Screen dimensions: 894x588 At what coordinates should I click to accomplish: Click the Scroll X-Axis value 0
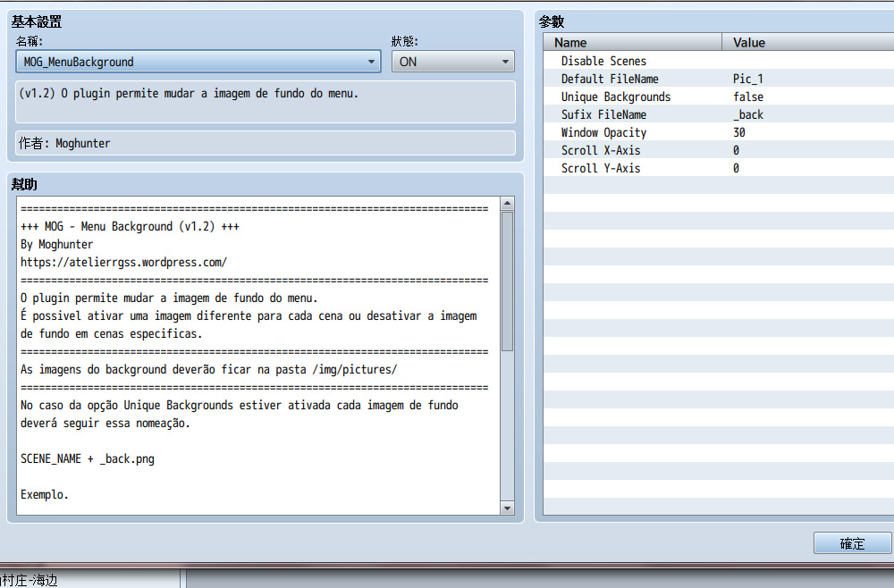pyautogui.click(x=736, y=150)
